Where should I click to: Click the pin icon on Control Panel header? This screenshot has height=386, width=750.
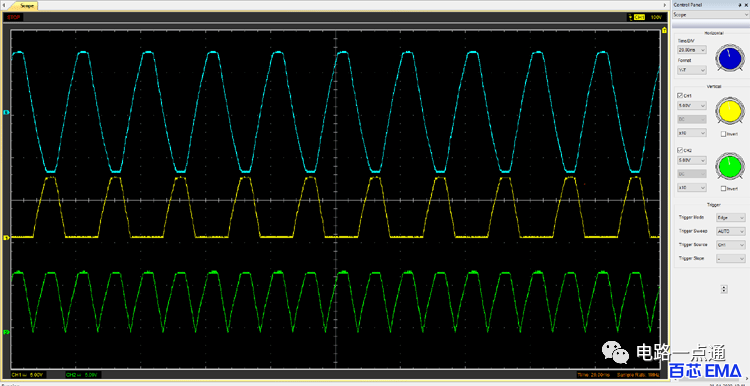(x=740, y=4)
